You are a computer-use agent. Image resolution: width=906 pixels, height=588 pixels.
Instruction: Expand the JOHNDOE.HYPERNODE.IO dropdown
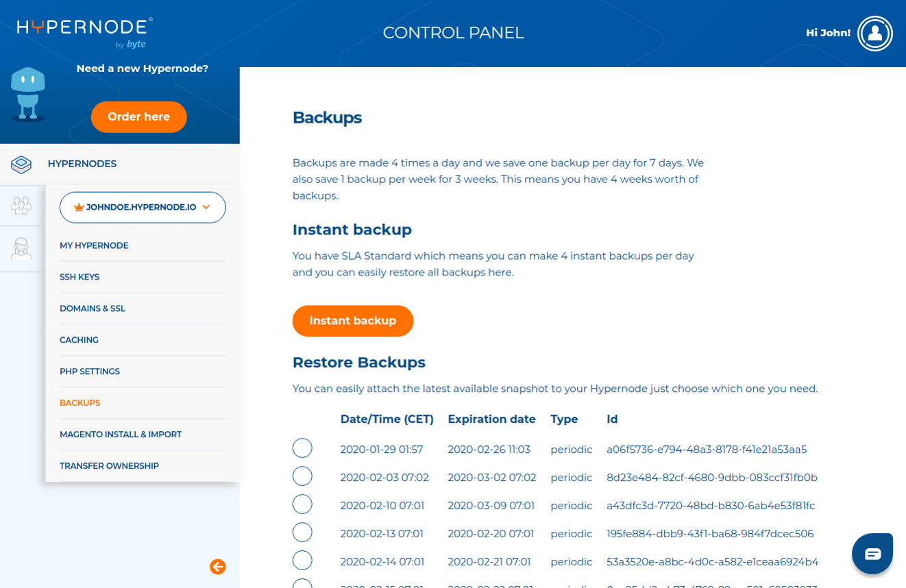click(143, 207)
